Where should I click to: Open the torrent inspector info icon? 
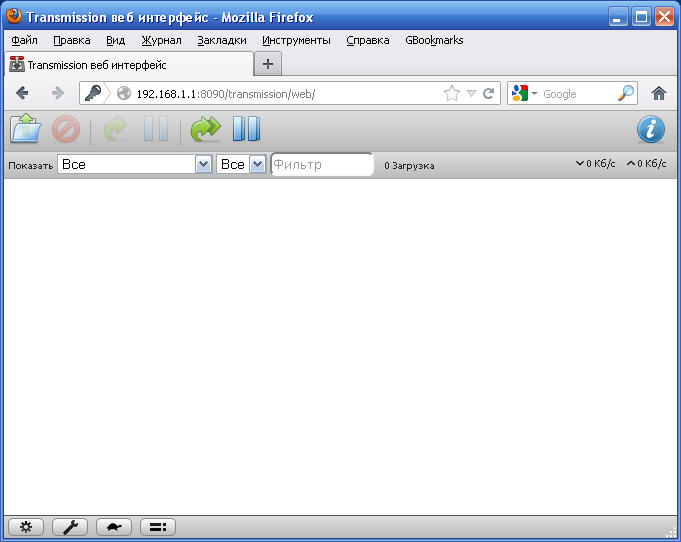(x=651, y=130)
